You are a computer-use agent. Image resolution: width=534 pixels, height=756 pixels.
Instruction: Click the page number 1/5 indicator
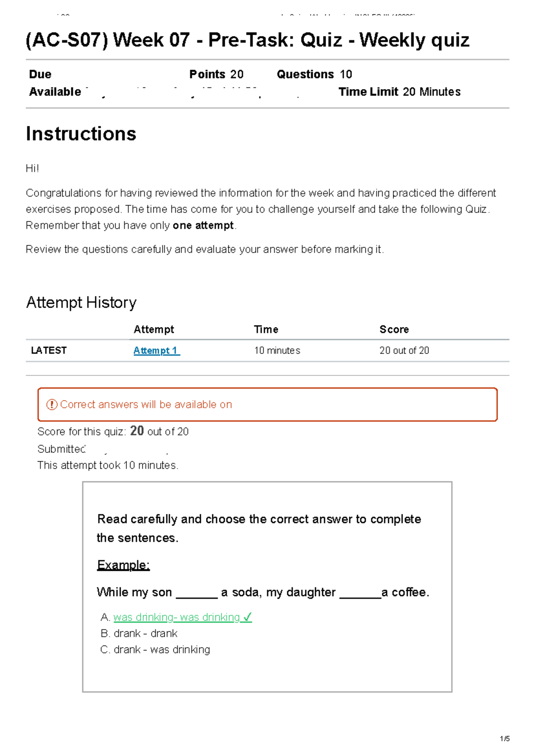(x=505, y=739)
